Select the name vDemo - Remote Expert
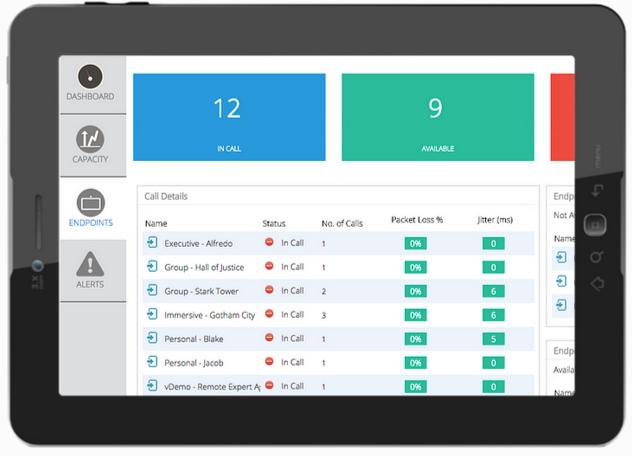Image resolution: width=632 pixels, height=456 pixels. pyautogui.click(x=212, y=387)
